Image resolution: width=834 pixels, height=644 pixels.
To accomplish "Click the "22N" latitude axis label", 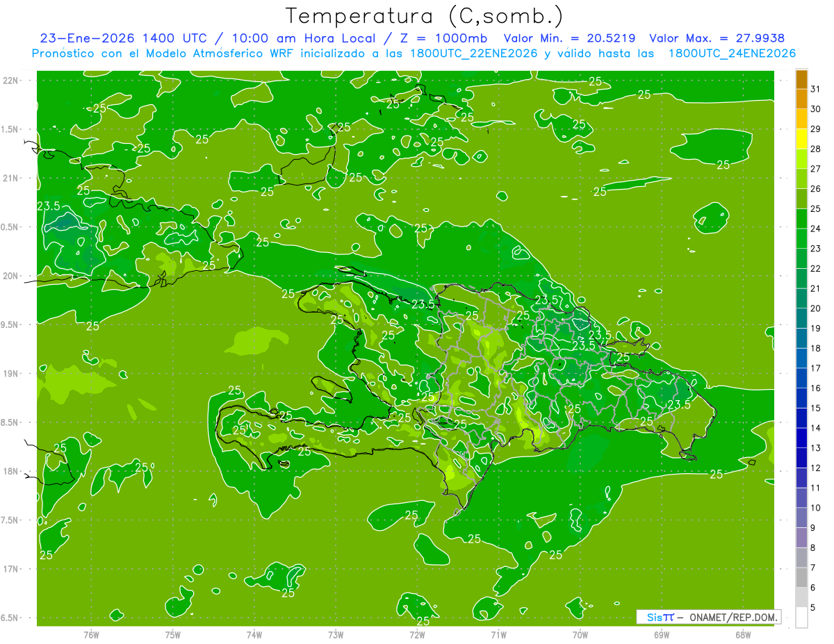I will click(12, 81).
